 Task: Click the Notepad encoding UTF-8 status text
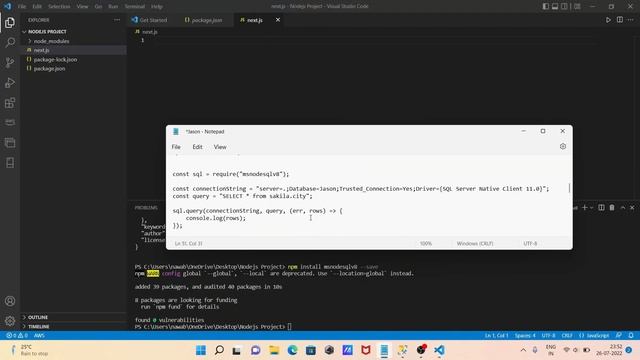[530, 243]
